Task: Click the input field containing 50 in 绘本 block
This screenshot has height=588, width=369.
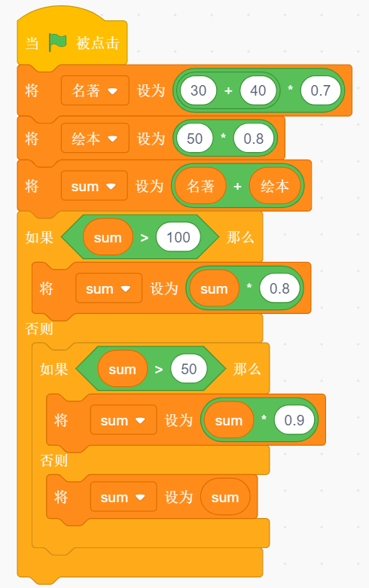Action: click(194, 139)
